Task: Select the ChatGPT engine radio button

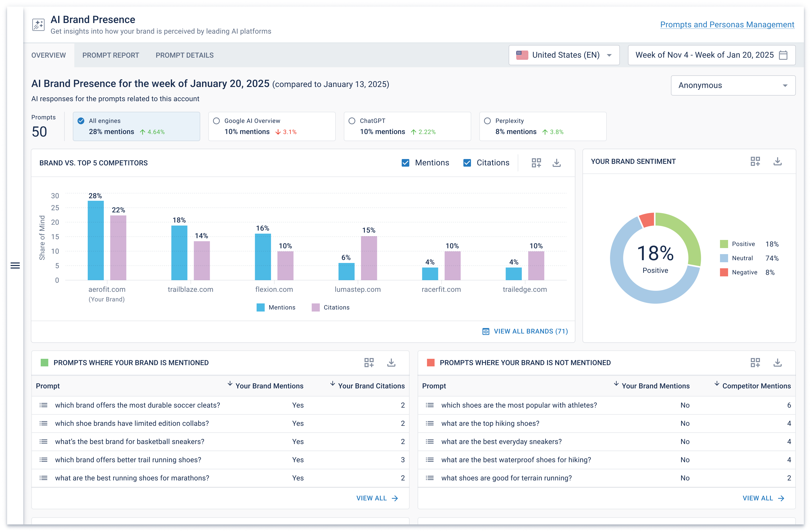Action: coord(351,120)
